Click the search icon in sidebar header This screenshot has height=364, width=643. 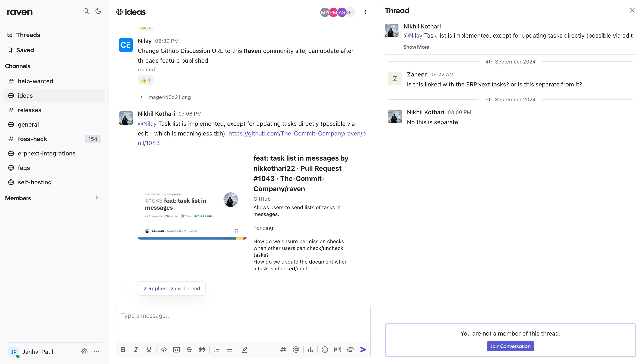86,11
